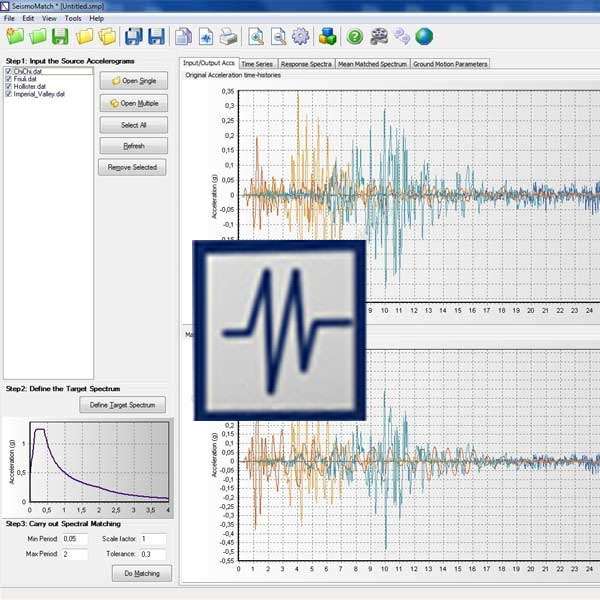Open help with the green question mark icon

tap(355, 37)
